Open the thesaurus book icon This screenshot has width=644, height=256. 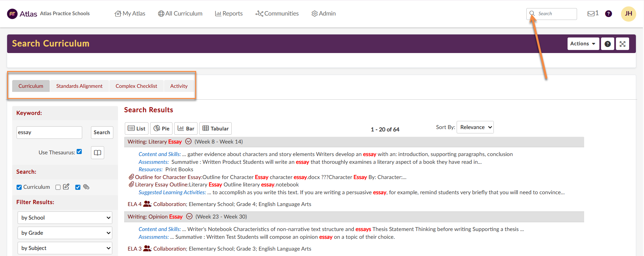pyautogui.click(x=97, y=153)
